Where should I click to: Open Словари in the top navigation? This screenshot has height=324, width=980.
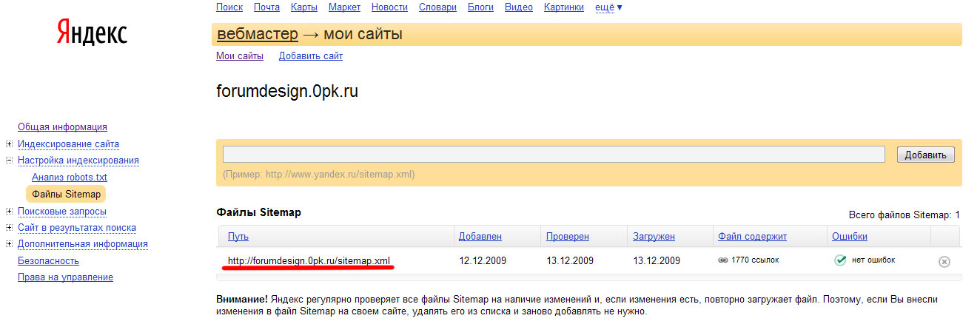pos(437,7)
